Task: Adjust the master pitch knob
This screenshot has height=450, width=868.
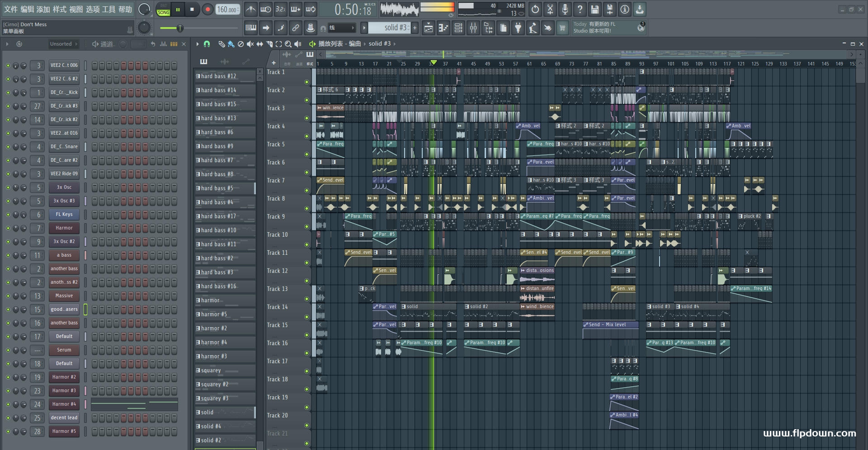Action: tap(144, 28)
